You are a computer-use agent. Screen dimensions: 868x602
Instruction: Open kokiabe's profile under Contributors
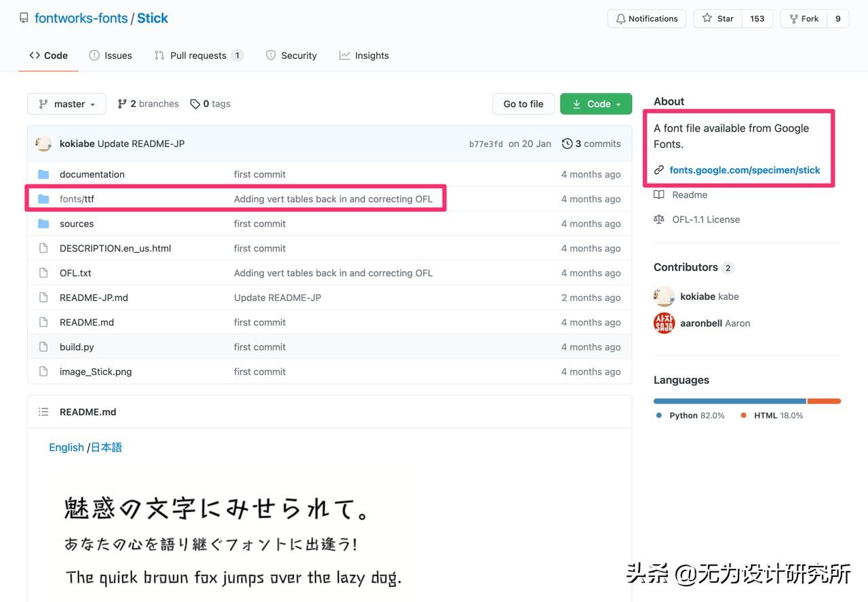pyautogui.click(x=698, y=296)
